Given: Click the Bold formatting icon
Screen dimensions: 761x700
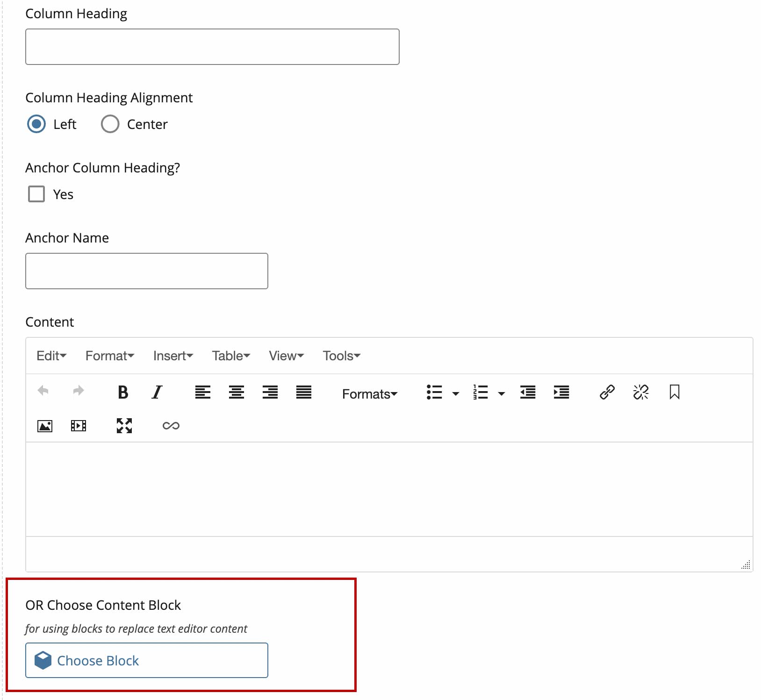Looking at the screenshot, I should click(123, 392).
